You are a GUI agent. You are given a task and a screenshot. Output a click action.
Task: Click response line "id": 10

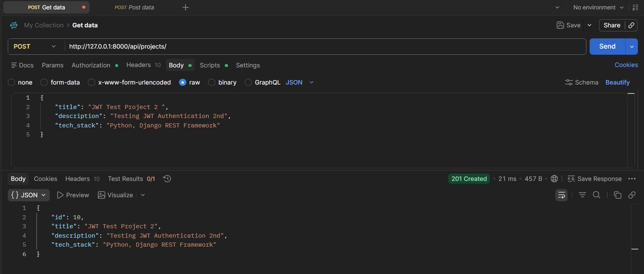68,217
